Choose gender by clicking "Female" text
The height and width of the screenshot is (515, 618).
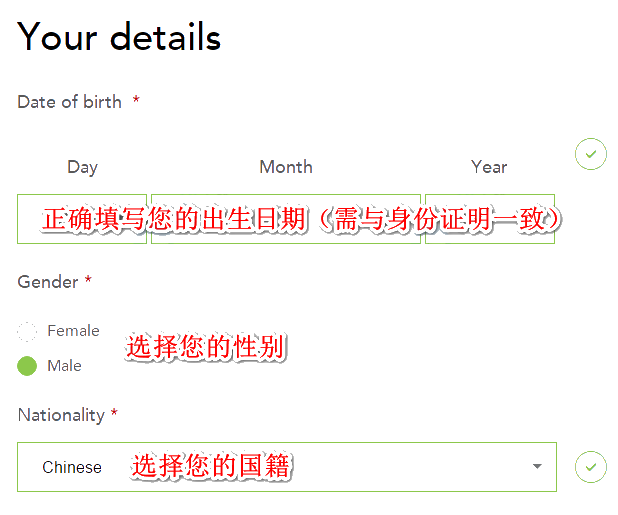pos(73,331)
